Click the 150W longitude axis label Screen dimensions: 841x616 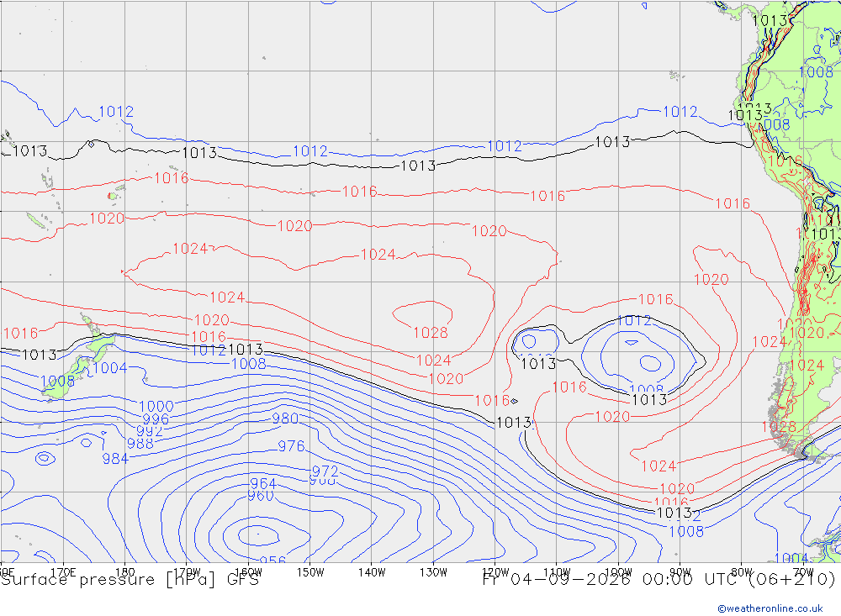[x=310, y=572]
